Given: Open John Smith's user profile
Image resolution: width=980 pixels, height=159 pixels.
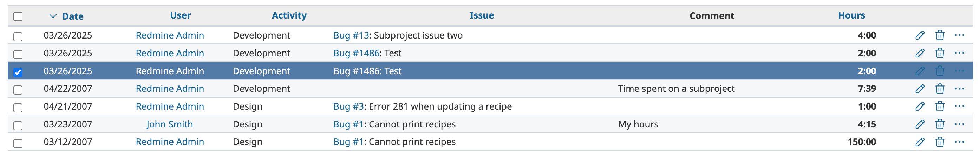Looking at the screenshot, I should pos(170,124).
